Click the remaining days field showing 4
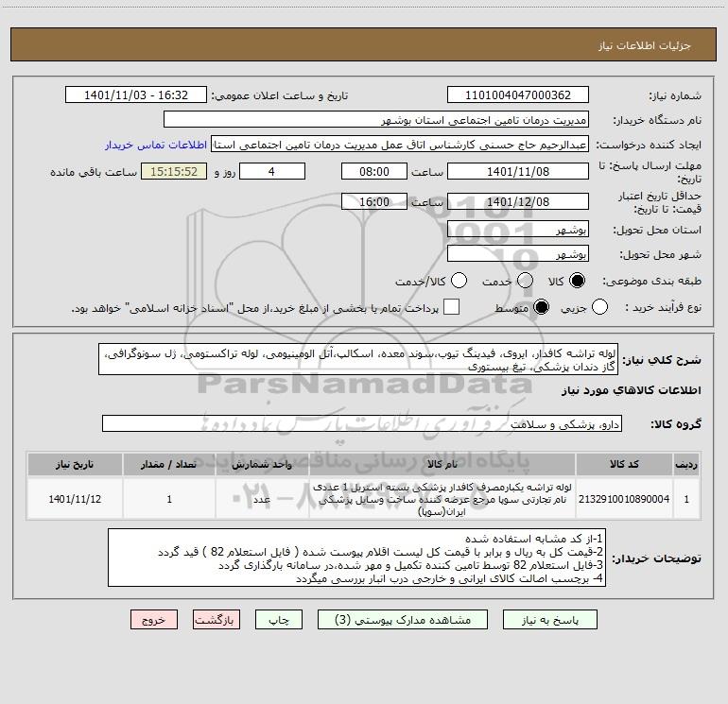 [x=272, y=171]
